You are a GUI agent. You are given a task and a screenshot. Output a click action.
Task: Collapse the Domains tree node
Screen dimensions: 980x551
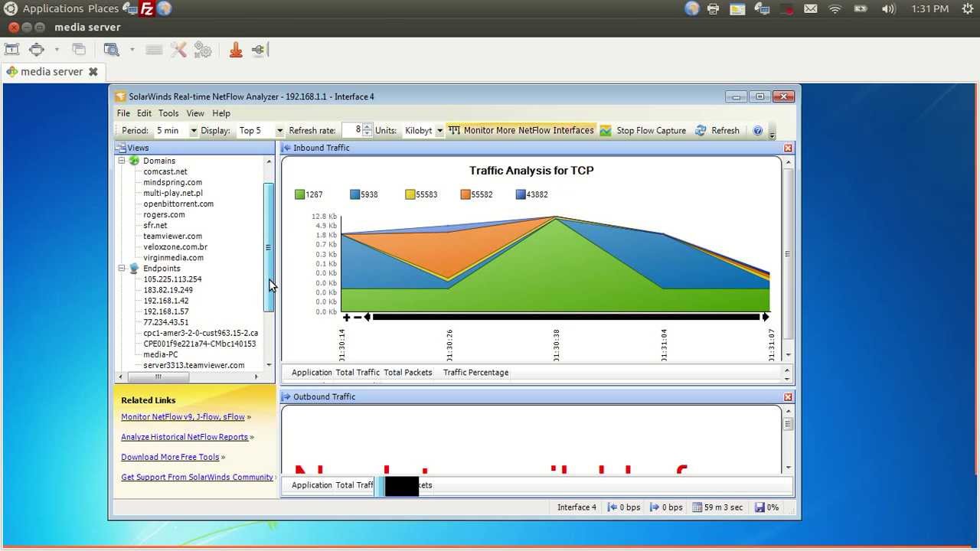(x=121, y=161)
